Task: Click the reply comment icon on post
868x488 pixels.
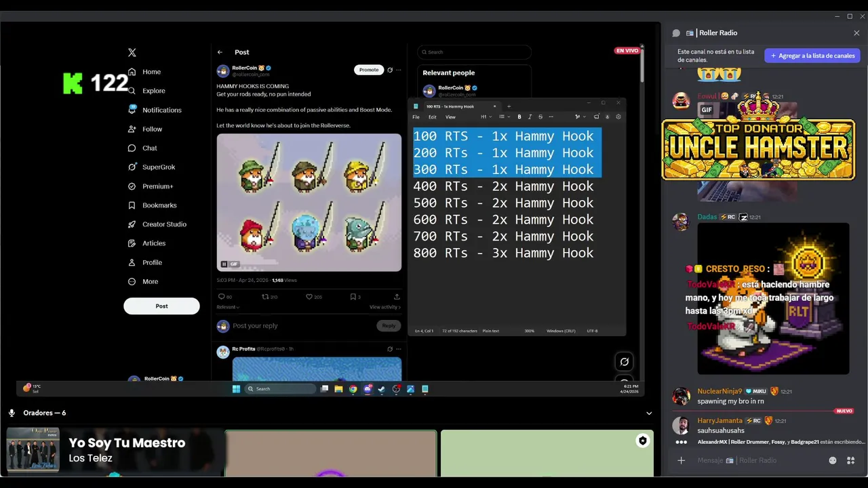Action: pyautogui.click(x=221, y=297)
